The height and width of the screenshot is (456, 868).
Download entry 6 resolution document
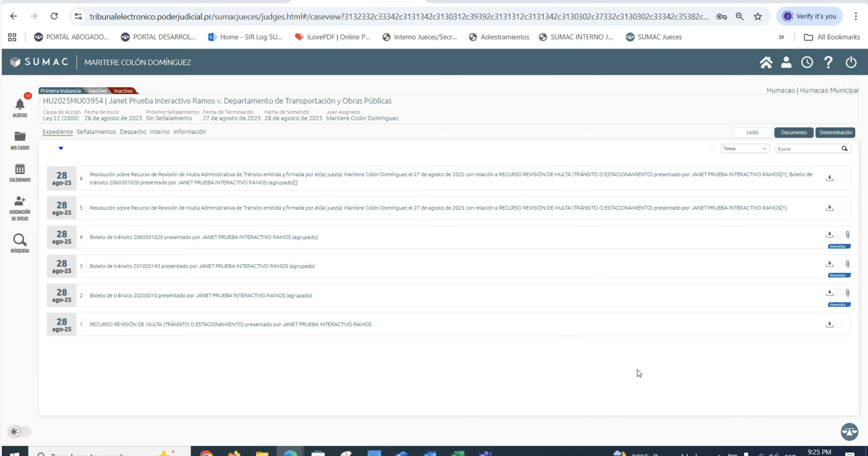829,178
